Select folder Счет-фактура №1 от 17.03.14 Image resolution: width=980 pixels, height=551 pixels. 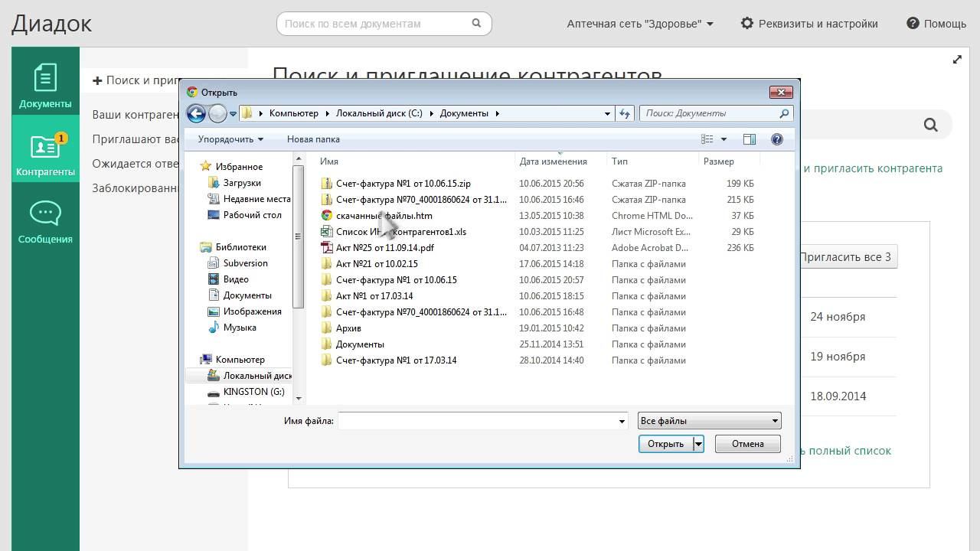pos(389,360)
